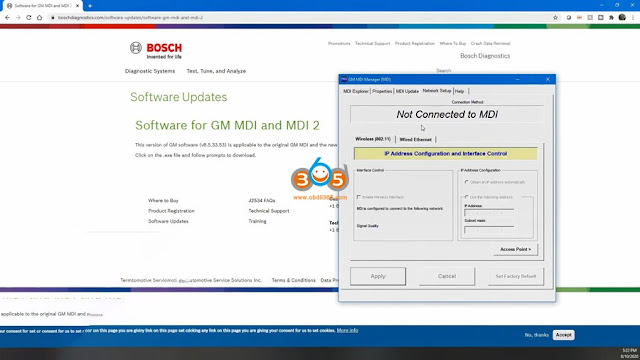Open footer Where to Buy link
The image size is (640, 360).
coord(163,201)
